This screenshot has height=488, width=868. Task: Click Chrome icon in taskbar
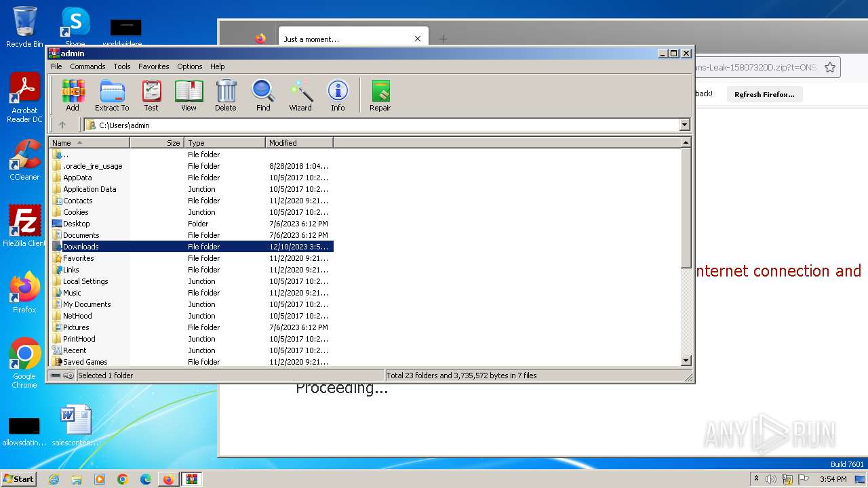pos(123,479)
